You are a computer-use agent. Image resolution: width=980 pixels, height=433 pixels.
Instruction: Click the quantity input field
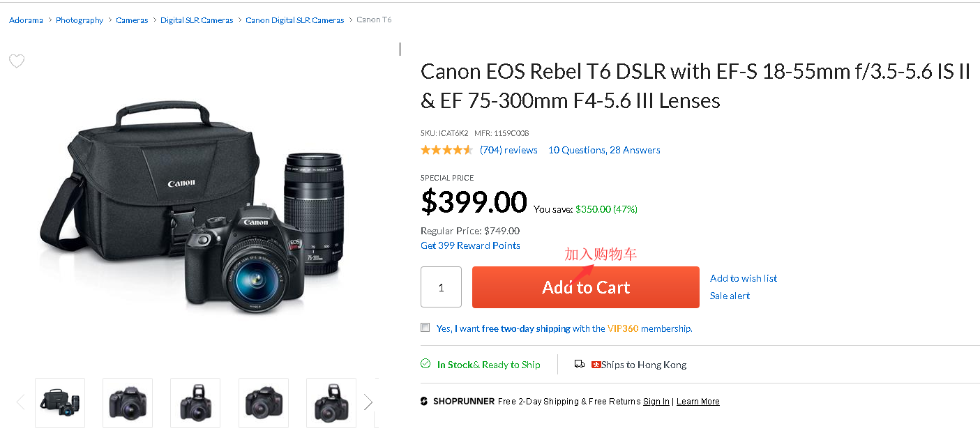441,287
